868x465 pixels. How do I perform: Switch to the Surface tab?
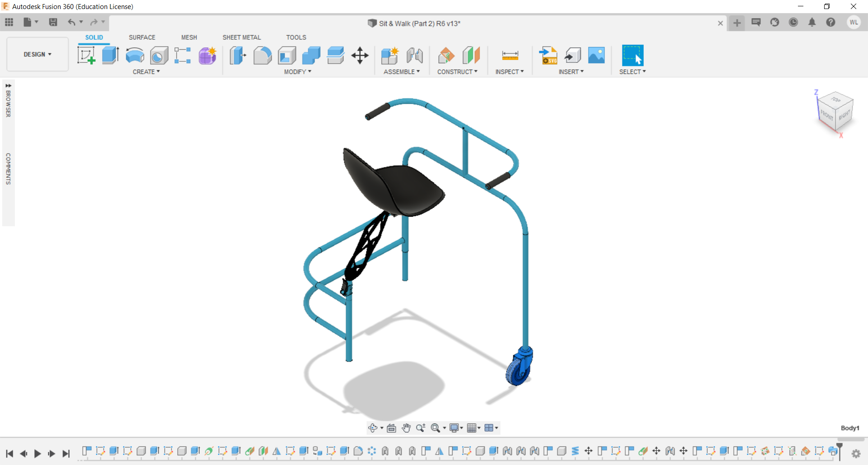point(142,37)
